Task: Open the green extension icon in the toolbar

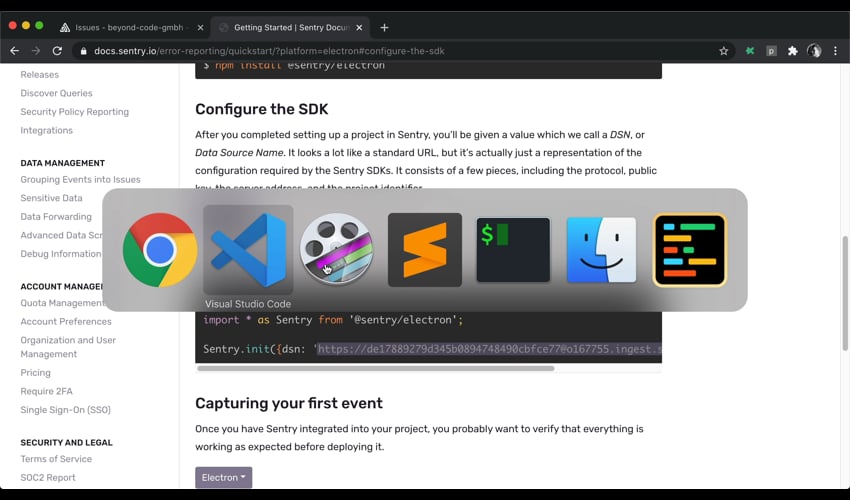Action: tap(750, 51)
